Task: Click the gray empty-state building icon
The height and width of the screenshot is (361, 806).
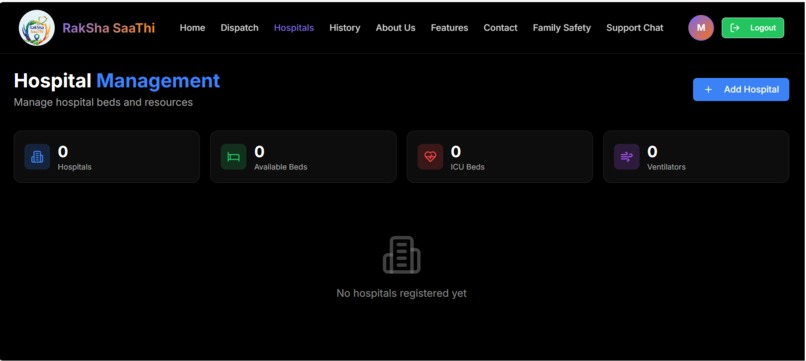Action: (401, 255)
